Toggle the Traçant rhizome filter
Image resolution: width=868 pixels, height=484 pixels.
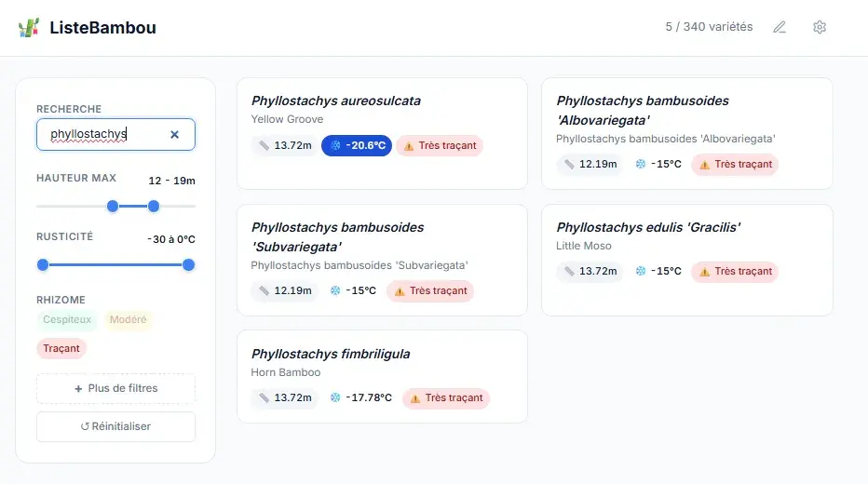point(61,348)
